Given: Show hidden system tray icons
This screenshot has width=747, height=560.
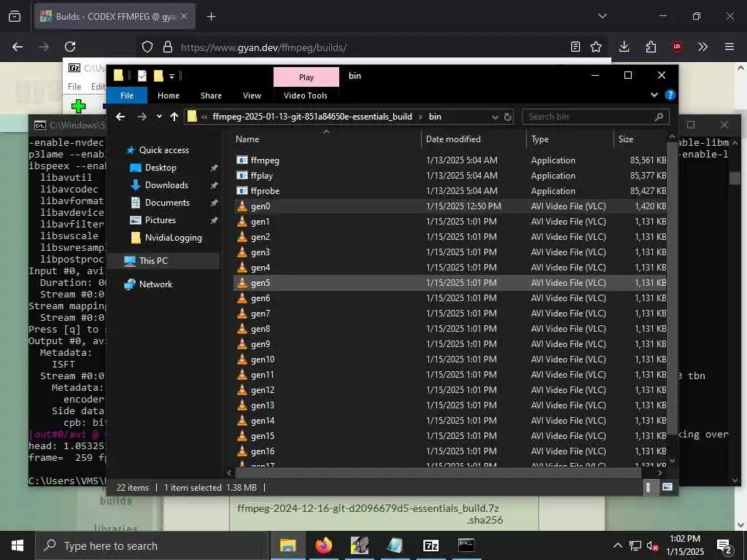Looking at the screenshot, I should point(617,545).
